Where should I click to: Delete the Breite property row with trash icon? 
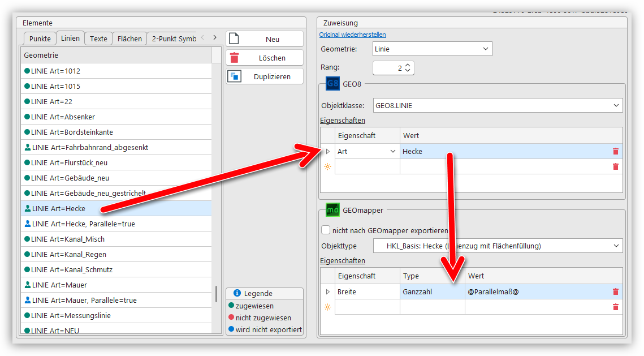[x=616, y=292]
